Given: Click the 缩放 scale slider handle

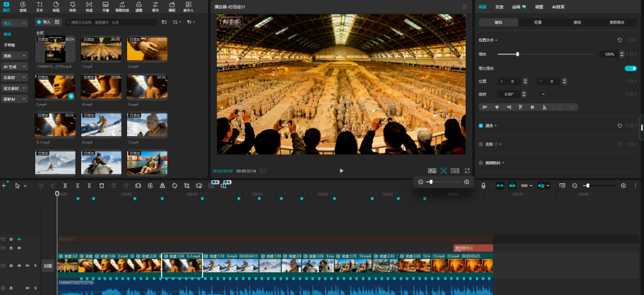Looking at the screenshot, I should click(x=517, y=54).
